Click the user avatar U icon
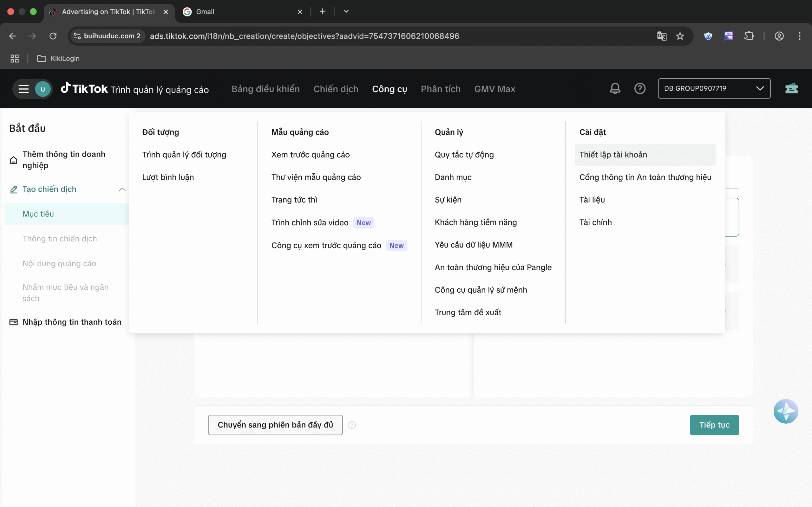 pos(43,89)
